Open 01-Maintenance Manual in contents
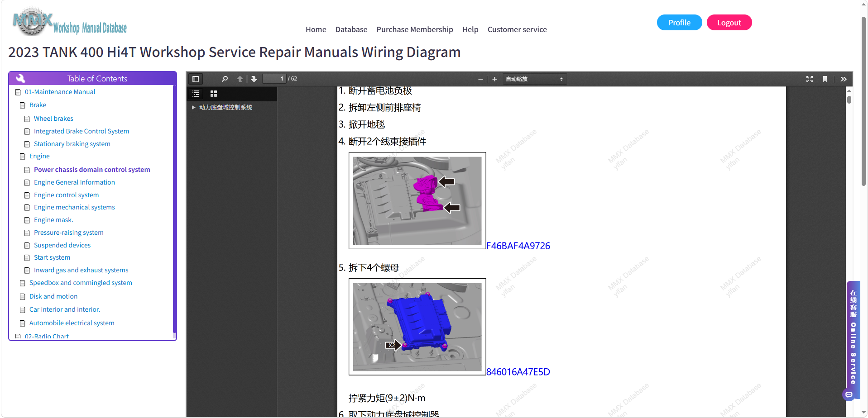 tap(60, 92)
